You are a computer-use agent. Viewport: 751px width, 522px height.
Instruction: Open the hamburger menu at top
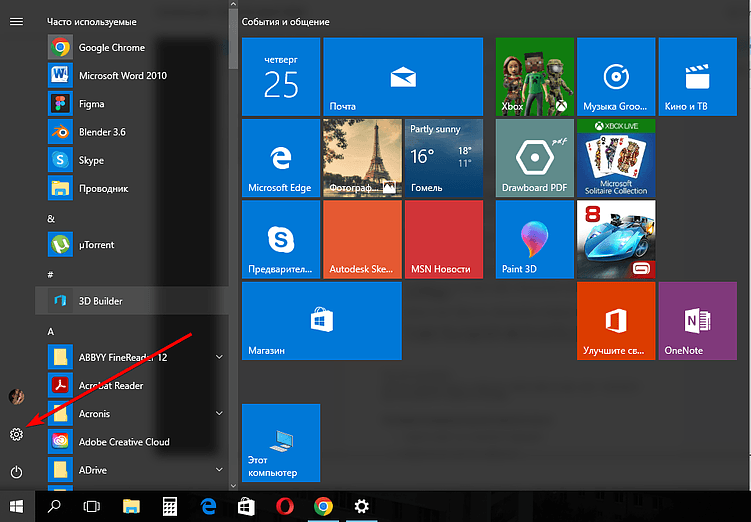(x=16, y=21)
